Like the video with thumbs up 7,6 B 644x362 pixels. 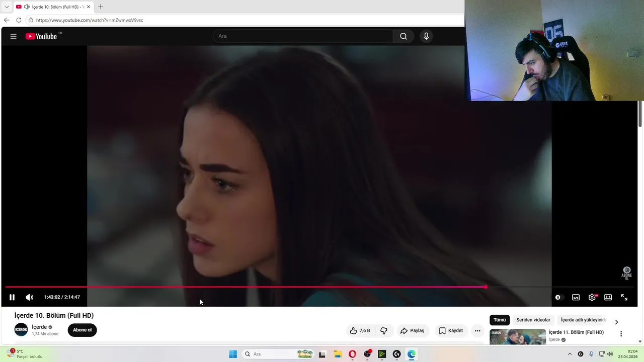pos(360,330)
